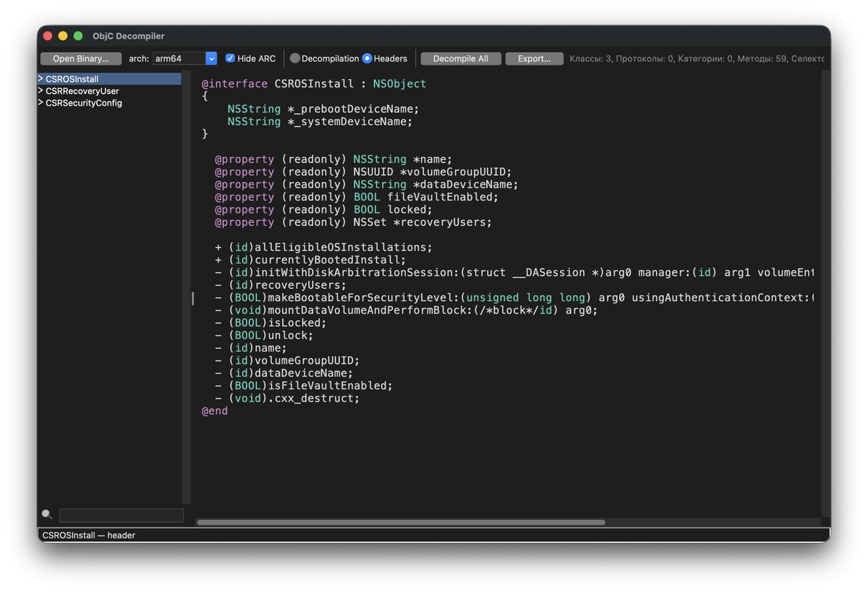The image size is (868, 592).
Task: Click the horizontal scrollbar in code view
Action: point(401,522)
